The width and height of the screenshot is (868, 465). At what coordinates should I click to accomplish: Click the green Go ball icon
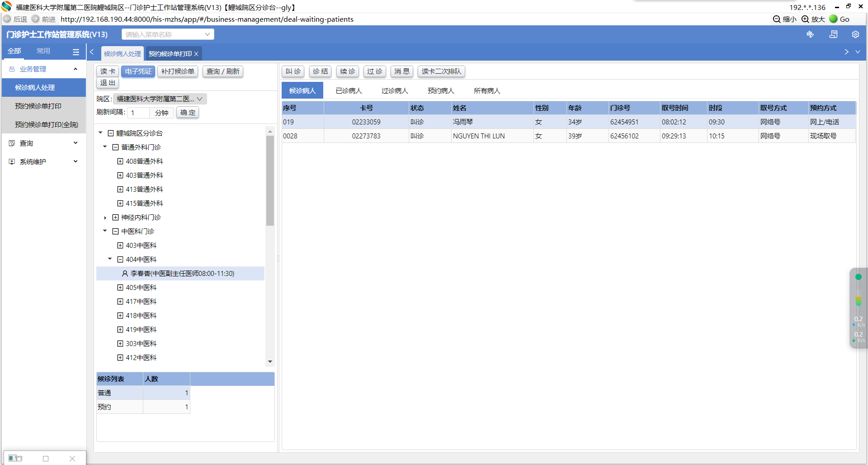click(x=833, y=19)
